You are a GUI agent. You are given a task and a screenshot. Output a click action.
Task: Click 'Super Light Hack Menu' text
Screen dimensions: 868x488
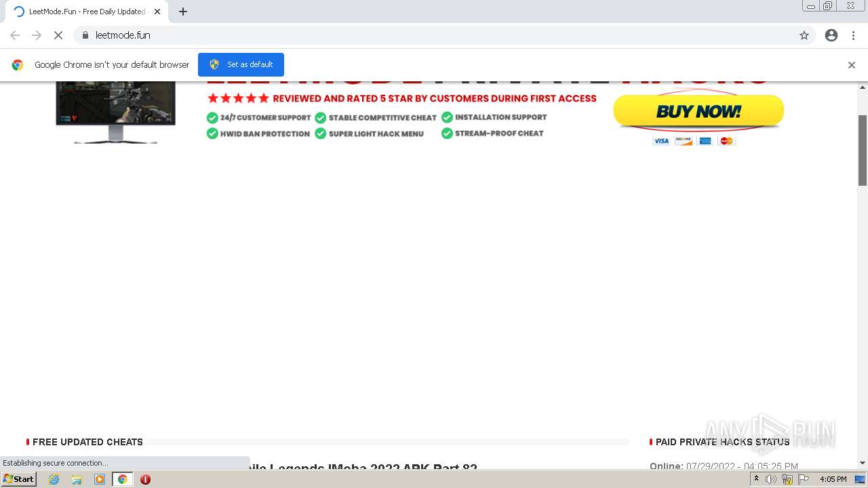tap(376, 134)
